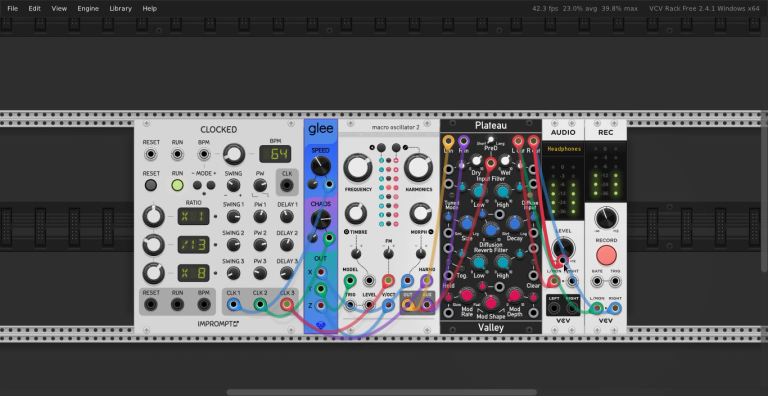Click the MORPH knob
The height and width of the screenshot is (396, 768).
click(x=420, y=214)
